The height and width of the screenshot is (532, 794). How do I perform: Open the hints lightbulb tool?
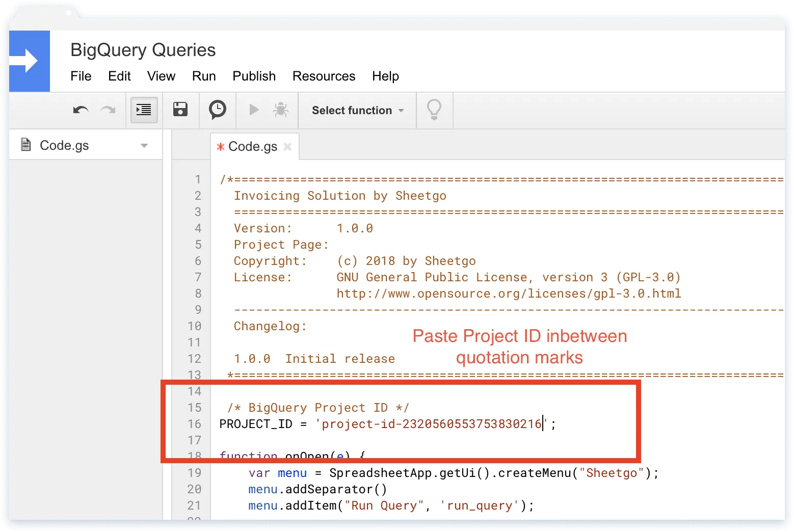coord(434,110)
